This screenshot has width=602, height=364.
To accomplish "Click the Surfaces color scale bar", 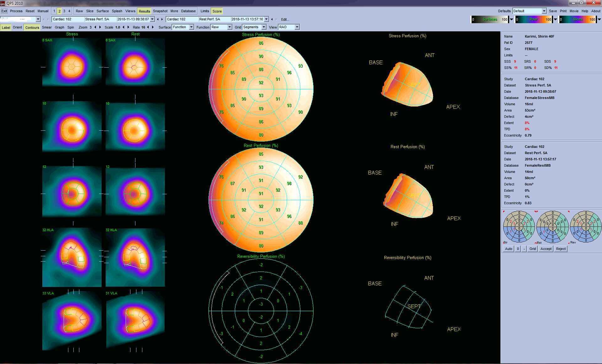I will 490,19.
